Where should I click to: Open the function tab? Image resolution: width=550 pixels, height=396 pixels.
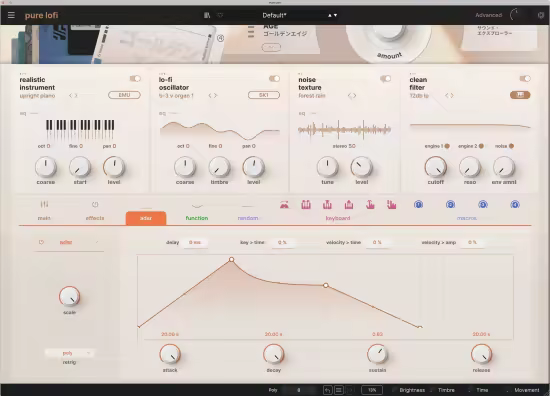pyautogui.click(x=197, y=218)
